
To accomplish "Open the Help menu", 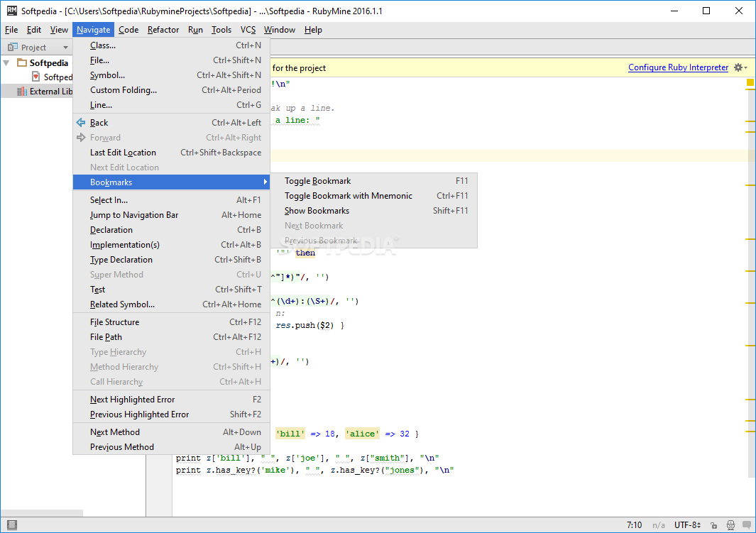I will point(313,30).
